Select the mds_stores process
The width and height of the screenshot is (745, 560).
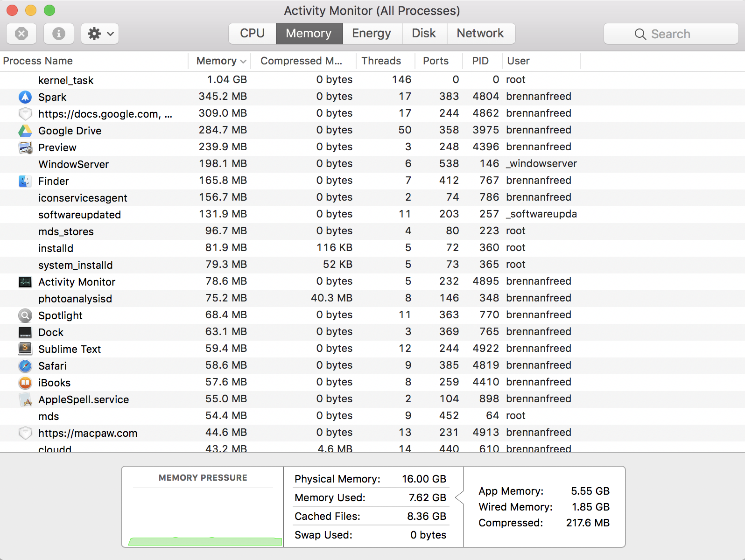pos(372,231)
